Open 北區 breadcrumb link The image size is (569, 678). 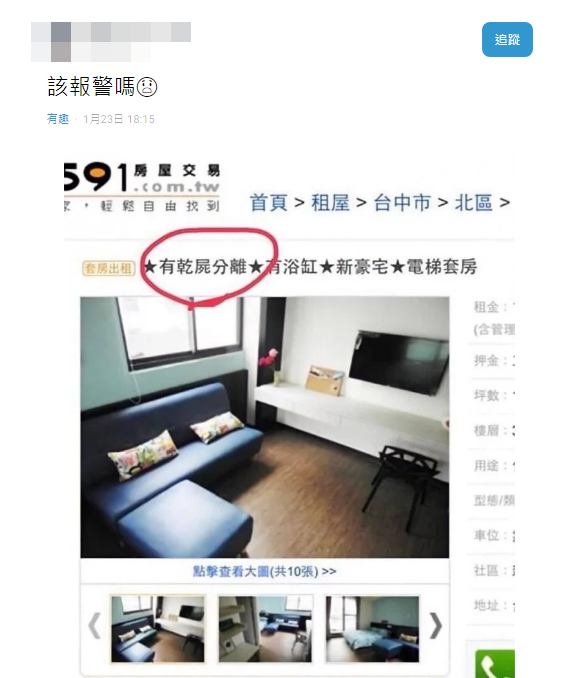click(473, 203)
